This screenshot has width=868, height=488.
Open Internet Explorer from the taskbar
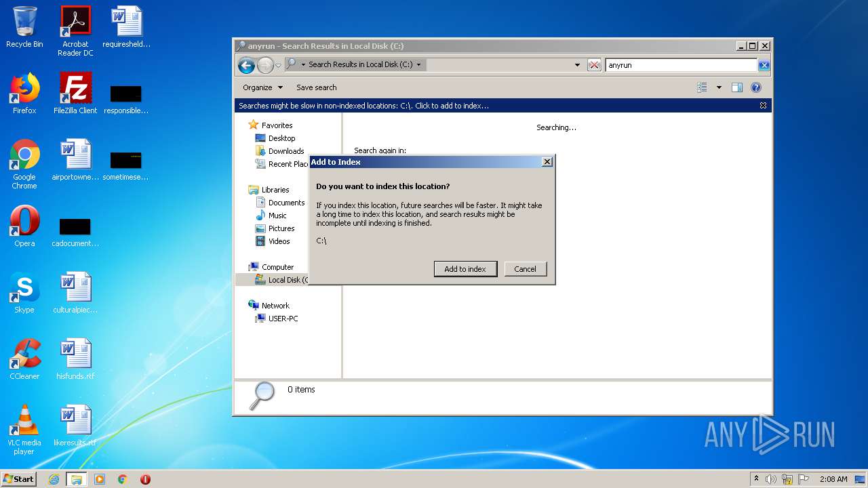click(54, 479)
